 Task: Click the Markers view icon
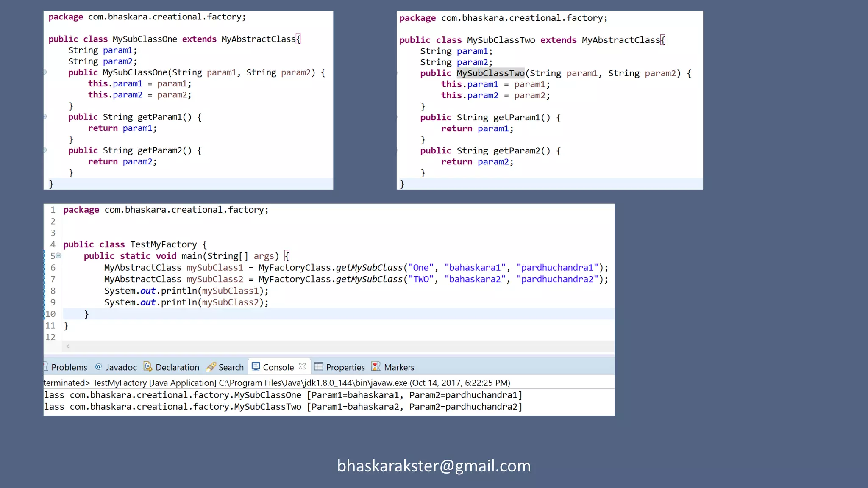click(x=376, y=366)
